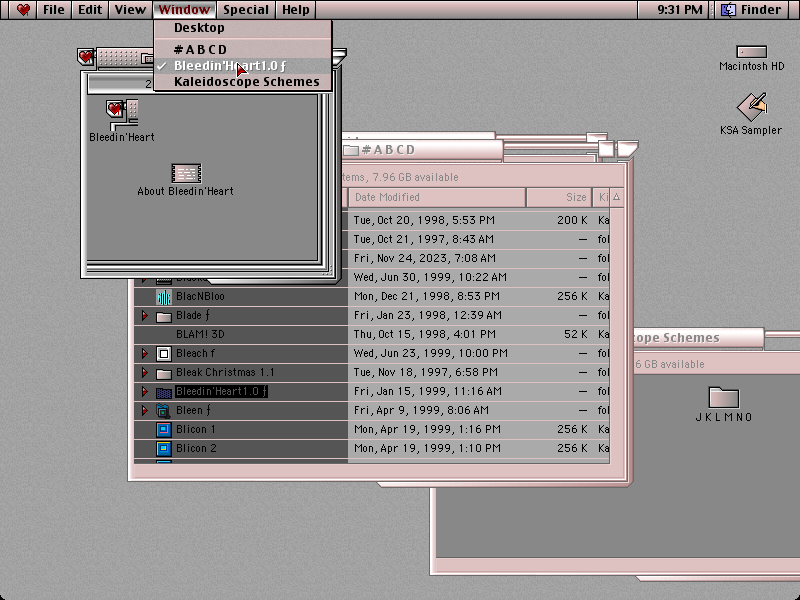Click the date Mon, Apr 19, 1999, 1:10 PM

(427, 448)
